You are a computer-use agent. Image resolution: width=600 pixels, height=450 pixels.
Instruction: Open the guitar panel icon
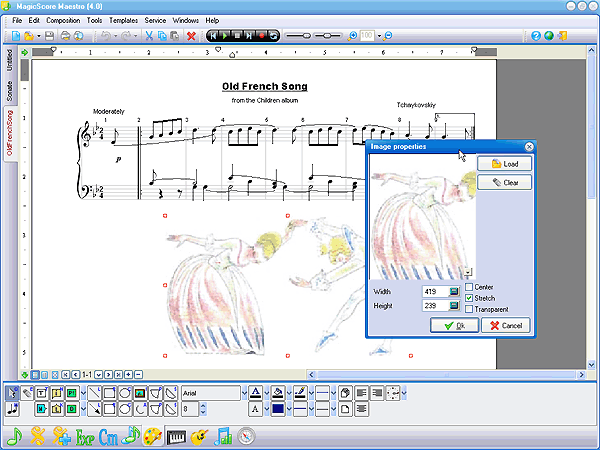199,437
